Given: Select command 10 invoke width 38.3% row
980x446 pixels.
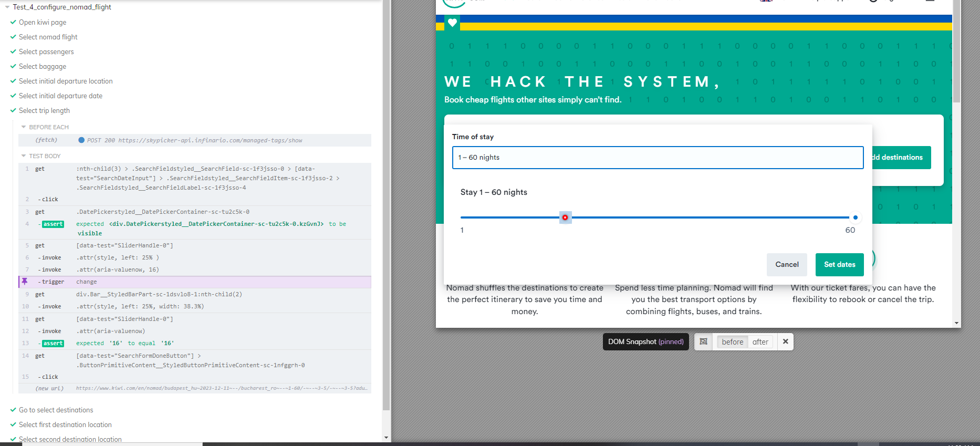Looking at the screenshot, I should [x=195, y=307].
